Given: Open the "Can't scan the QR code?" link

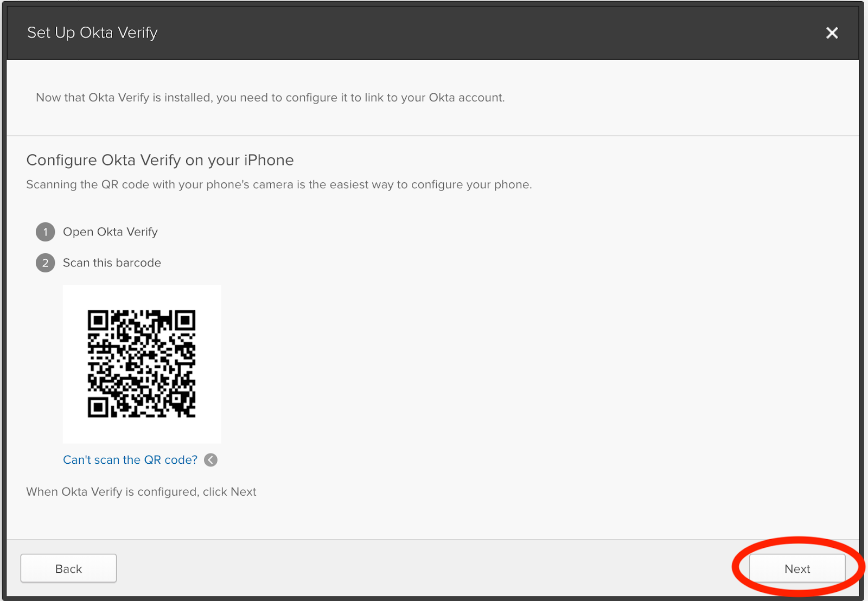Looking at the screenshot, I should (x=130, y=460).
